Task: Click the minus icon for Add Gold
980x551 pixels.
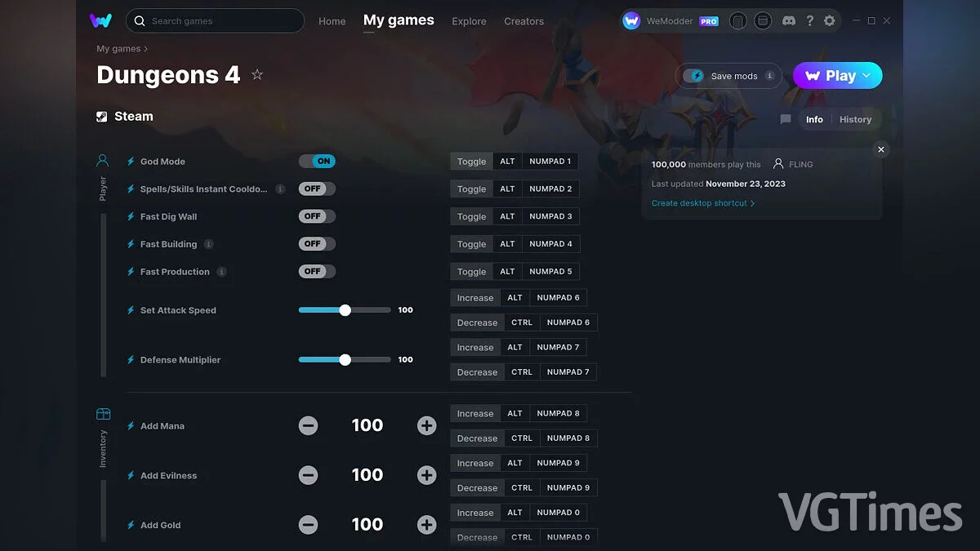Action: (308, 525)
